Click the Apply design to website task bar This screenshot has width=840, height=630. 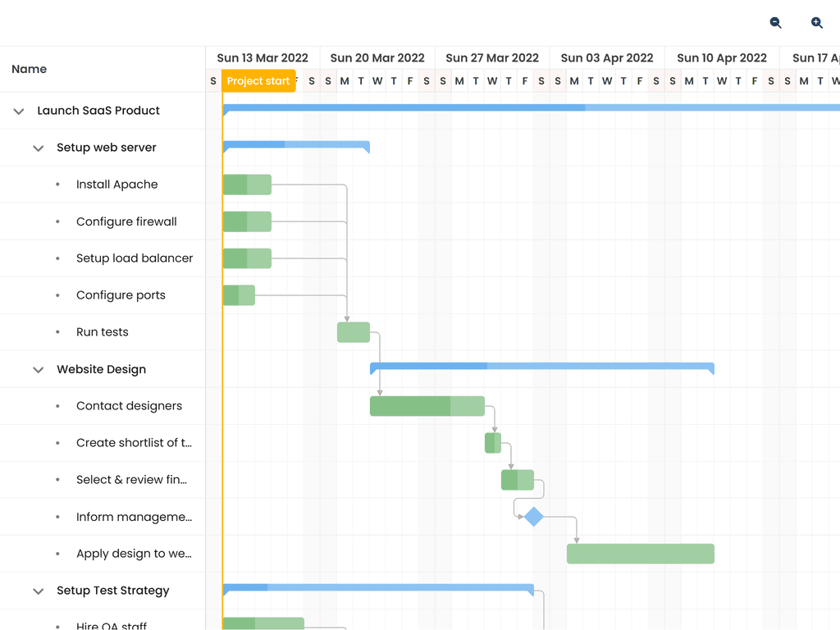[640, 554]
